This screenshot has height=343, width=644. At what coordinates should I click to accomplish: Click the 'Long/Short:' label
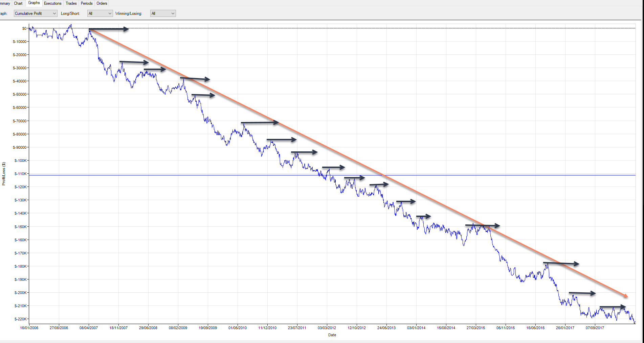70,14
